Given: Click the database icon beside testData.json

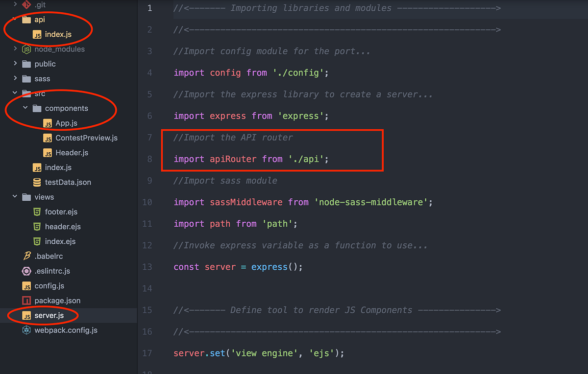Looking at the screenshot, I should [38, 182].
